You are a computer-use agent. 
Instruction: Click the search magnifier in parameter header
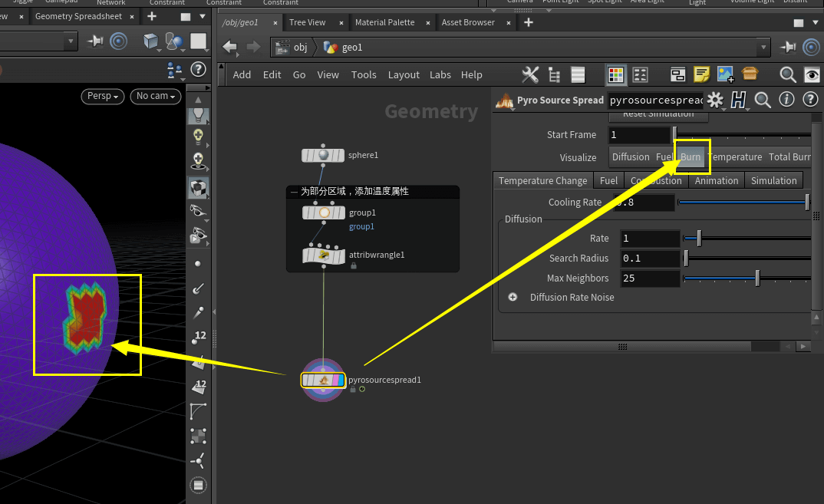coord(763,100)
